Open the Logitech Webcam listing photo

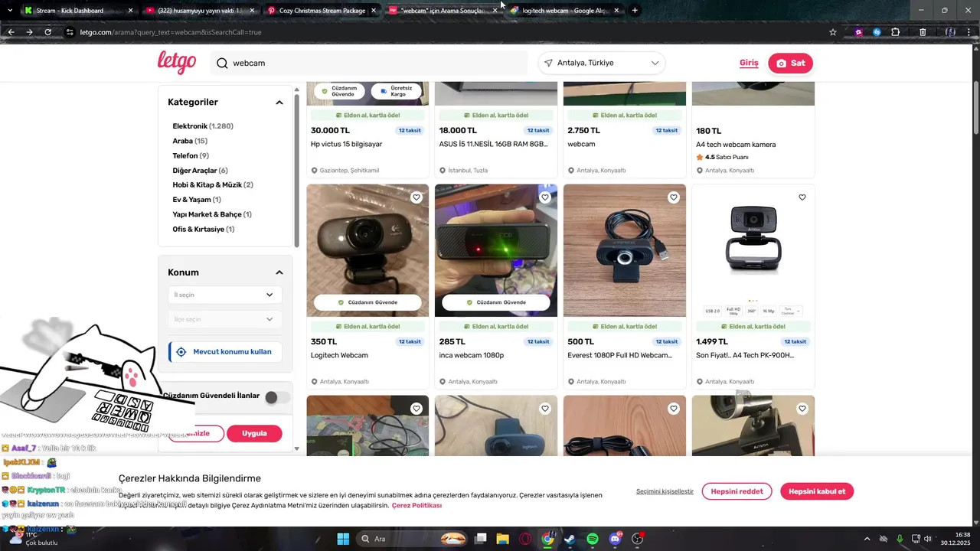(367, 250)
